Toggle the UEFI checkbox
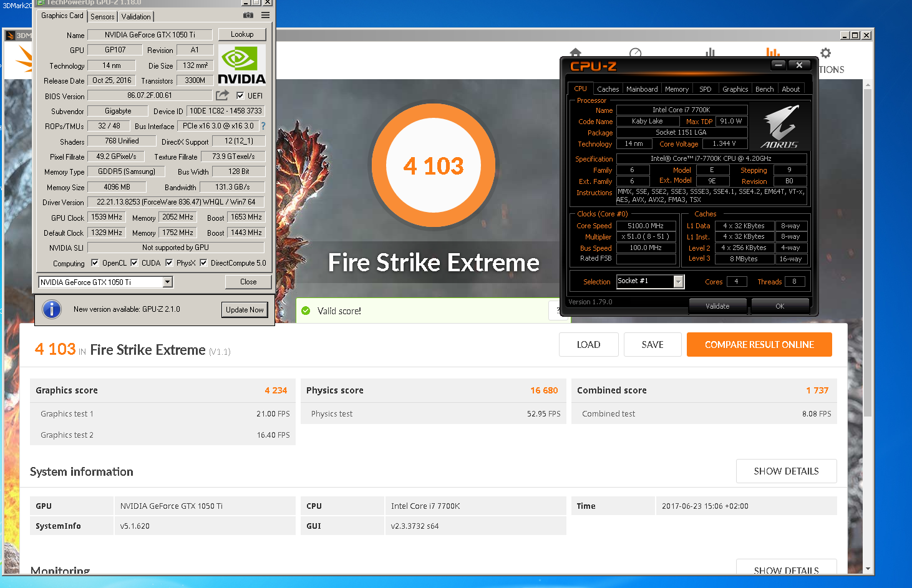This screenshot has height=588, width=912. (240, 95)
